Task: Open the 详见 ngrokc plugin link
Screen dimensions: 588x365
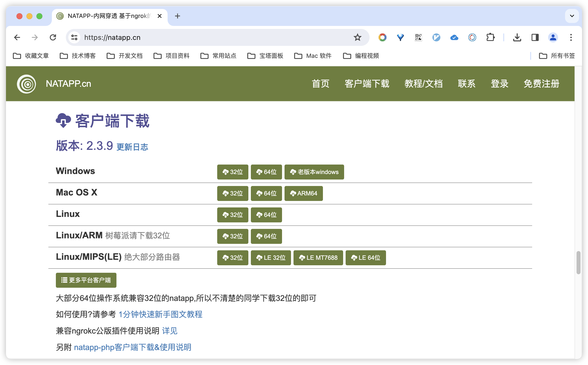Action: coord(170,331)
